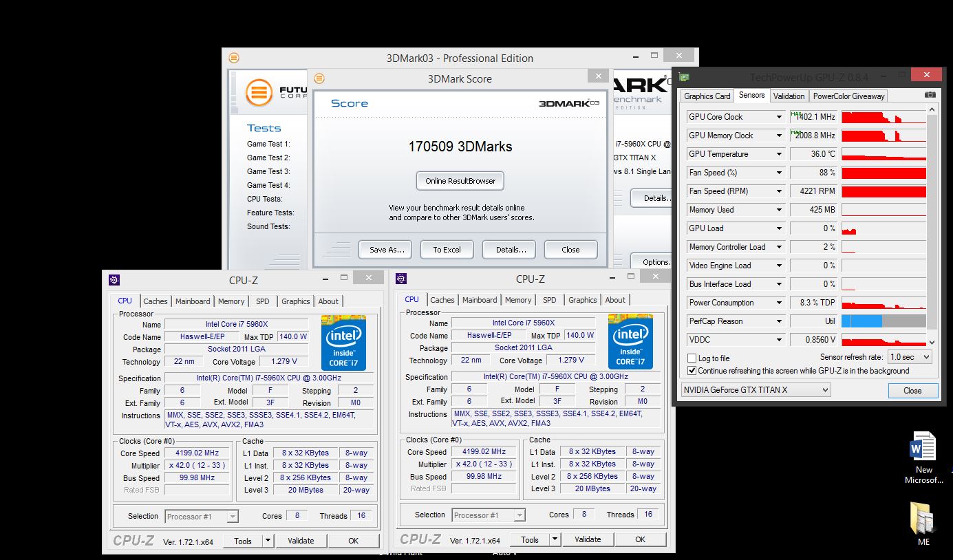Open Processor #1 selection in left CPU-Z

coord(202,516)
